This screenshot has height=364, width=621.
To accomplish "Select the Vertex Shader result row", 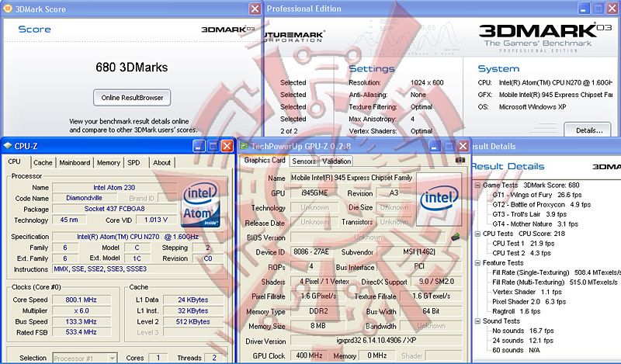I will coord(527,292).
